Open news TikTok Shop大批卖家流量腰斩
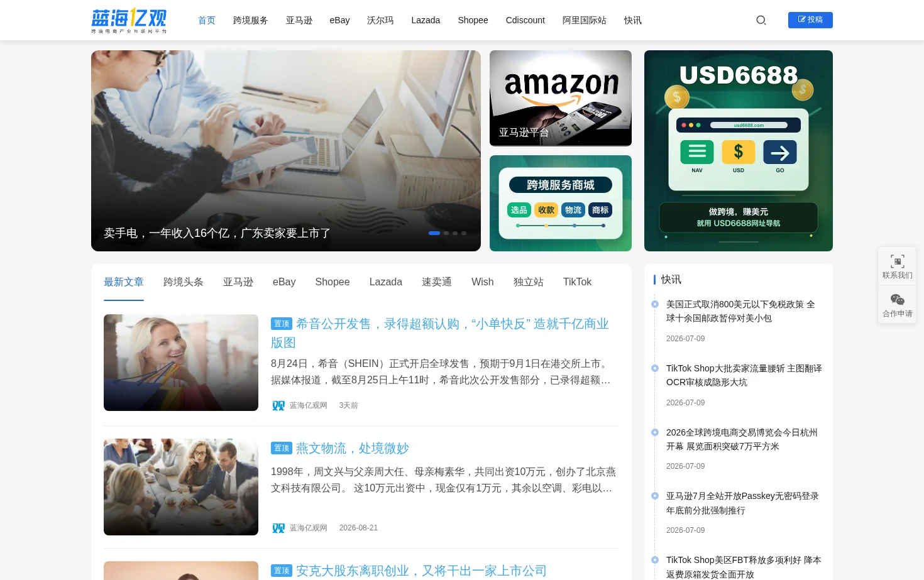The image size is (924, 580). pos(744,375)
